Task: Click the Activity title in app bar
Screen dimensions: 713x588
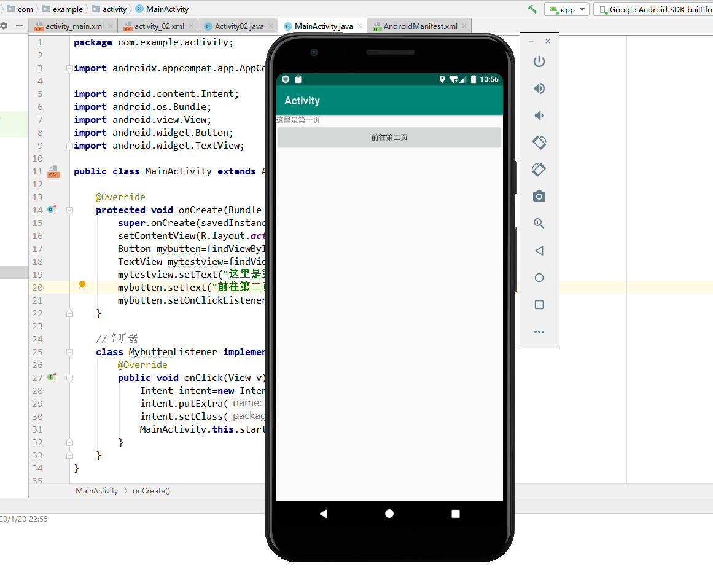Action: 302,101
